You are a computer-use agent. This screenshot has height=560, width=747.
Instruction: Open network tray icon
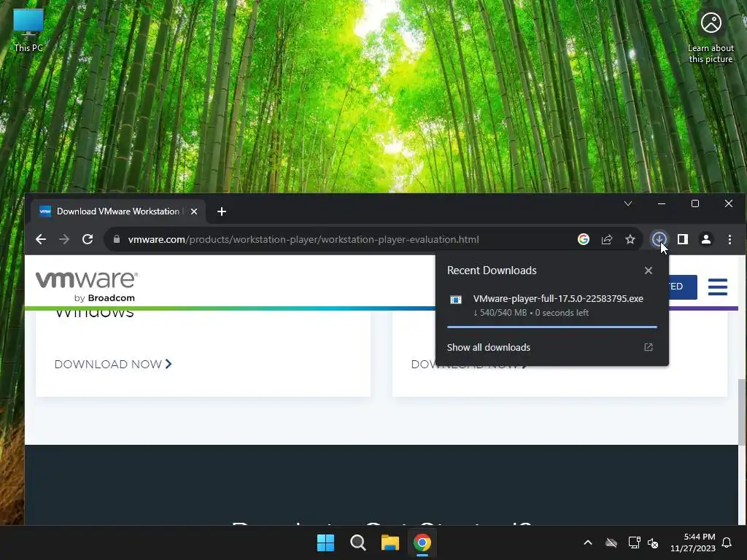(634, 542)
